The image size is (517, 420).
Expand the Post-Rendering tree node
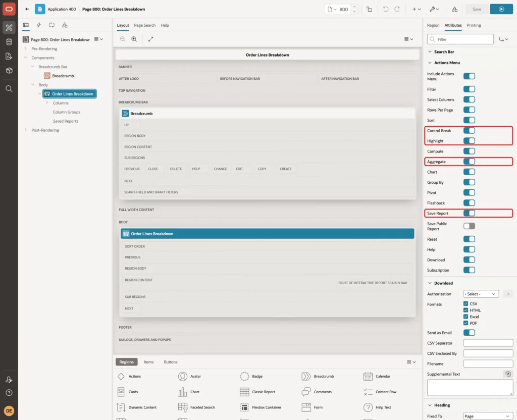coord(25,130)
